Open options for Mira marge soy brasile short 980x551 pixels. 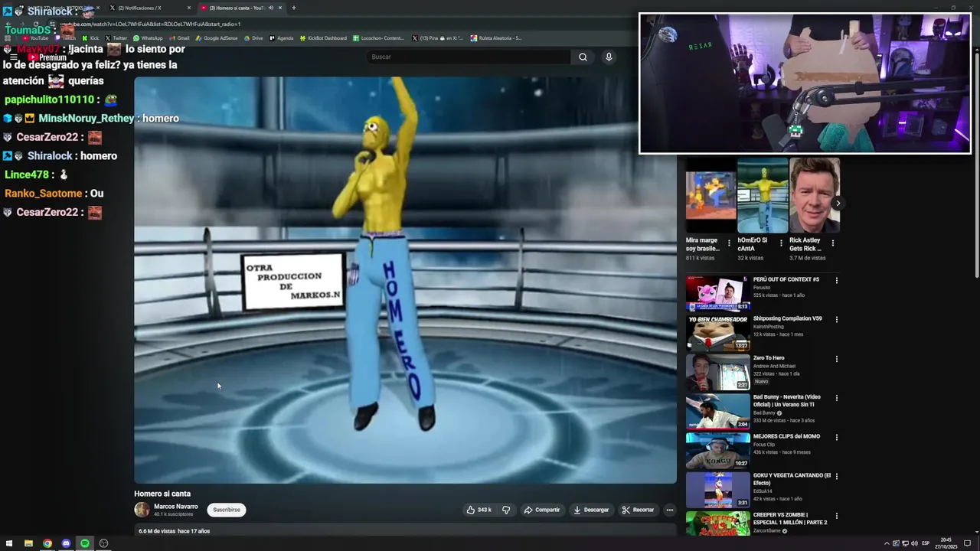pos(729,243)
